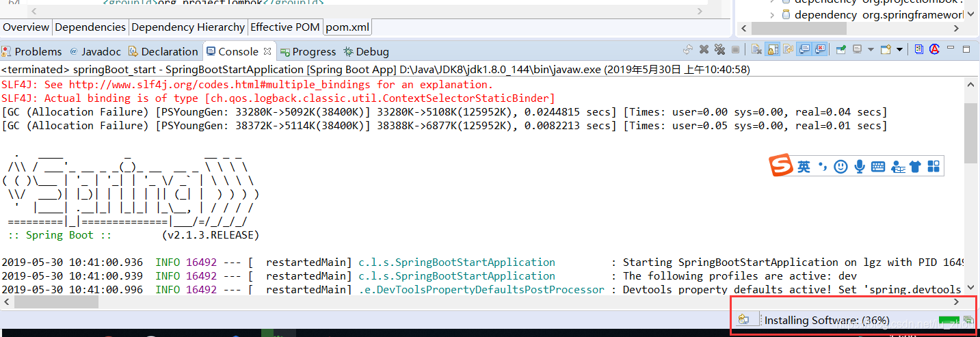Click the editor horizontal scrollbar right arrow
Screen dimensions: 980x337
click(x=698, y=12)
